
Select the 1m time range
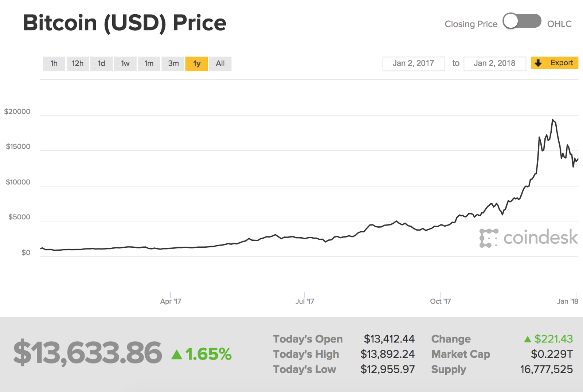pos(149,64)
